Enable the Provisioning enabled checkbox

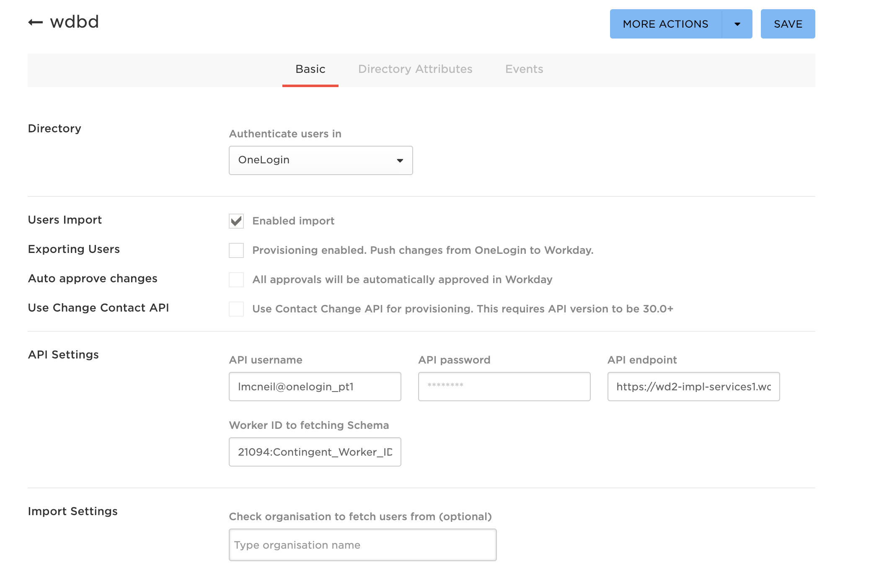[x=236, y=250]
